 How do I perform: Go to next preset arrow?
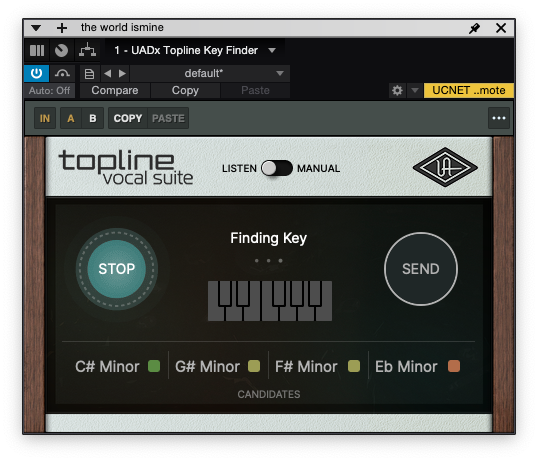[x=122, y=73]
